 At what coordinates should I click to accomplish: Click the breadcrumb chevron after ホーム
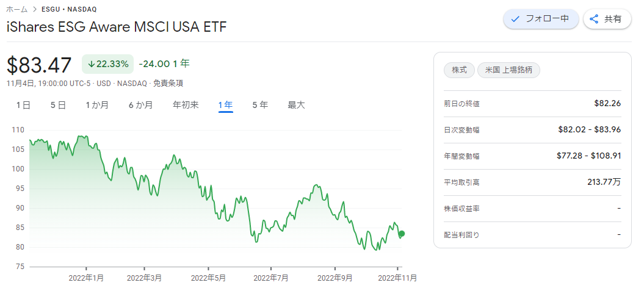pos(35,9)
